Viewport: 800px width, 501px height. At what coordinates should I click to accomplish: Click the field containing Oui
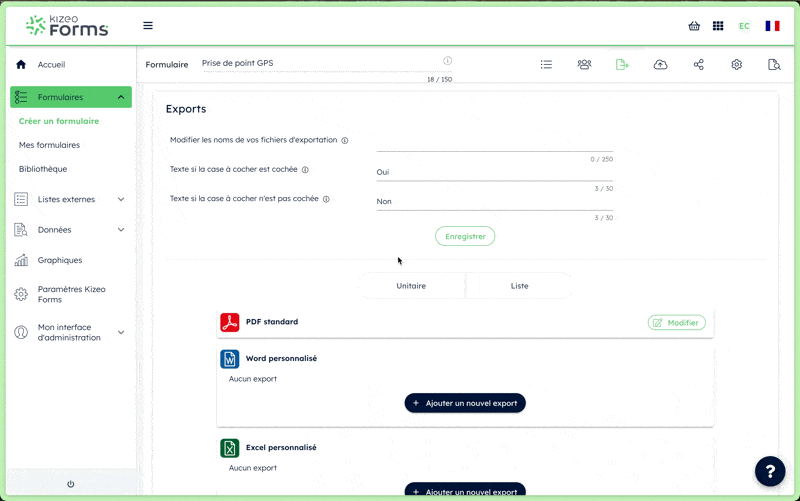pyautogui.click(x=494, y=172)
